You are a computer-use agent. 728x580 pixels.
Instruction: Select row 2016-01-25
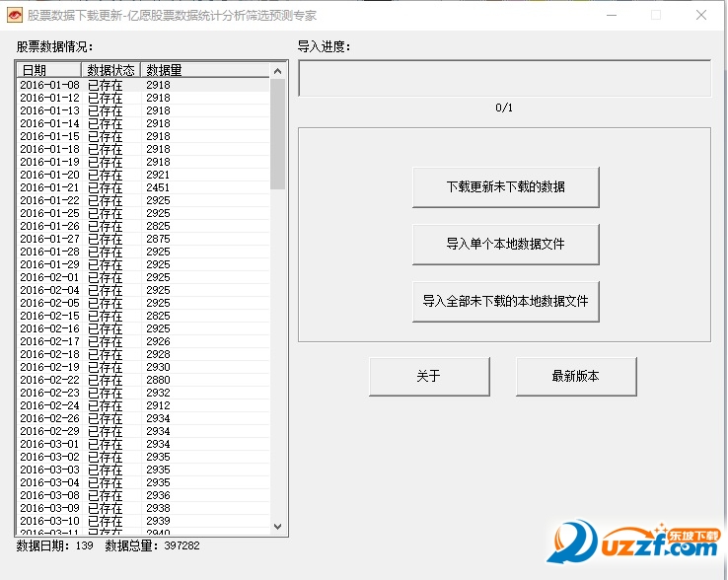tap(143, 213)
